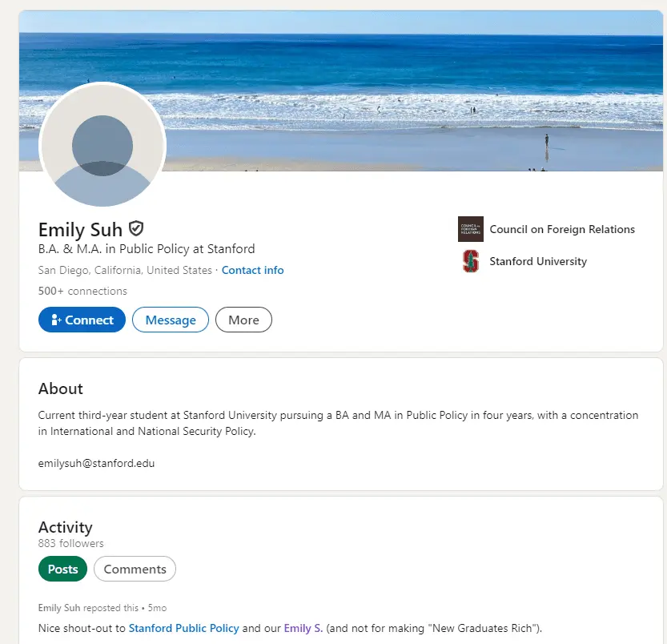The image size is (667, 644).
Task: Click the Emily Suh profile name
Action: point(80,230)
